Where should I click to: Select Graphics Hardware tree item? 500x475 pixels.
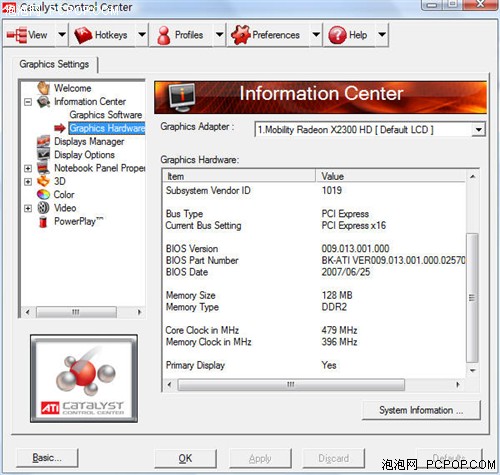pos(107,128)
